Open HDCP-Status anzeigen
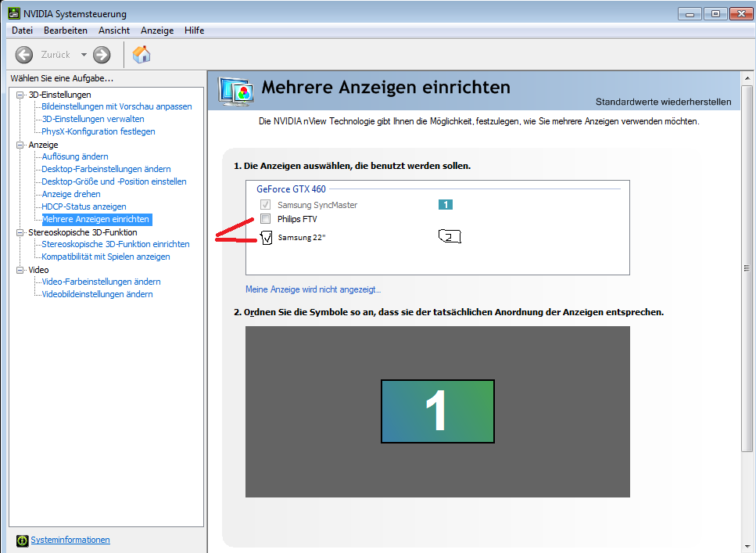756x553 pixels. point(84,206)
